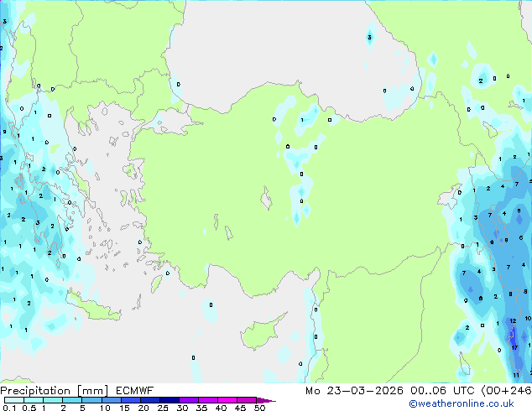Screen dimensions: 532x411
Task: Click the 35–40 mm violet legend swatch
Action: click(208, 400)
